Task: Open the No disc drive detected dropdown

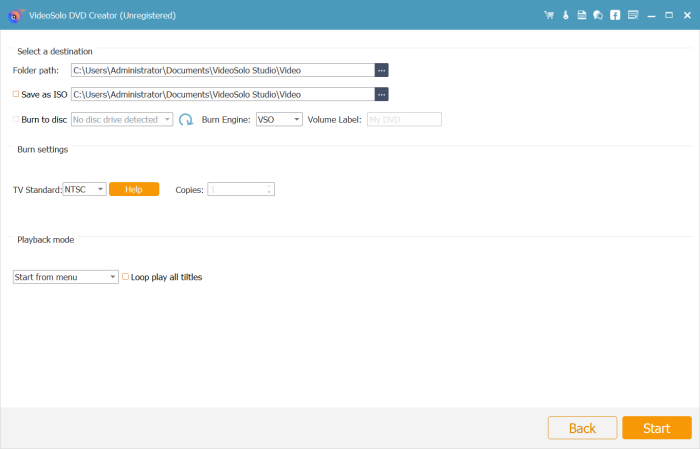Action: [x=122, y=120]
